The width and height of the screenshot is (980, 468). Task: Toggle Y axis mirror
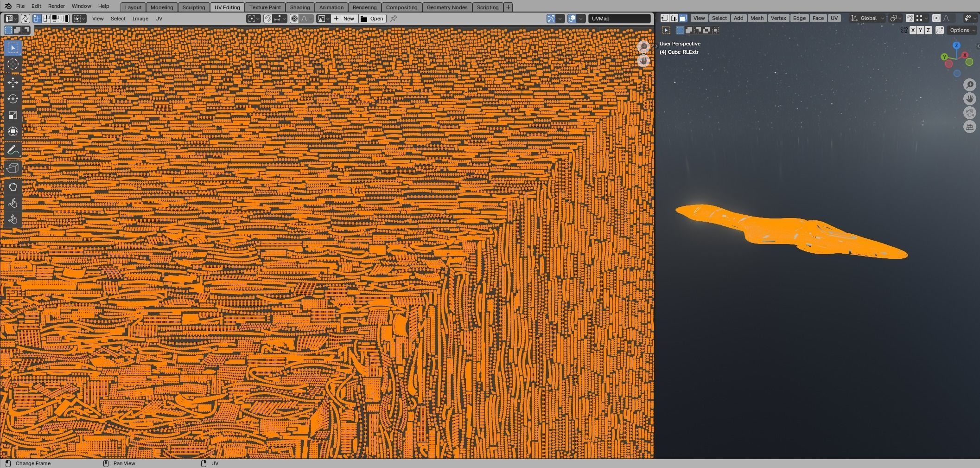click(x=920, y=30)
